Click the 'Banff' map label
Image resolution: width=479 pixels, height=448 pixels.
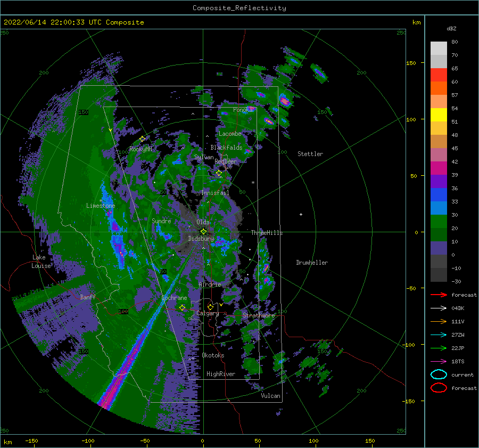point(88,297)
